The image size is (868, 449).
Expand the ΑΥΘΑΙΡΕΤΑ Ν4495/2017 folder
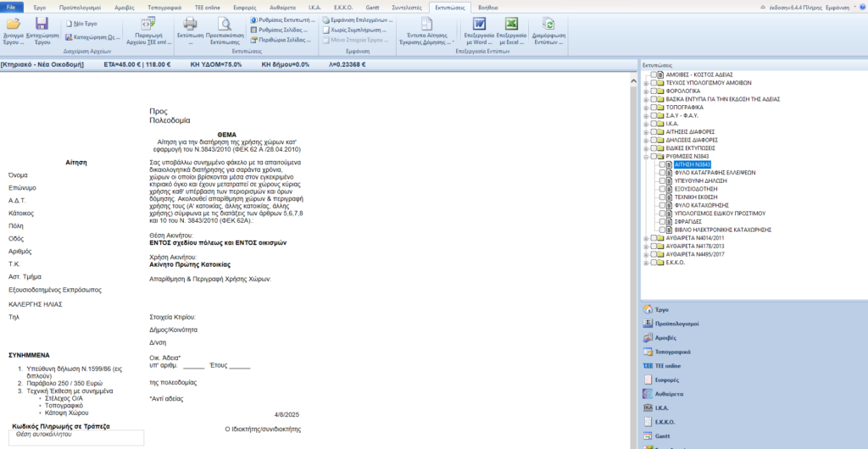tap(646, 254)
